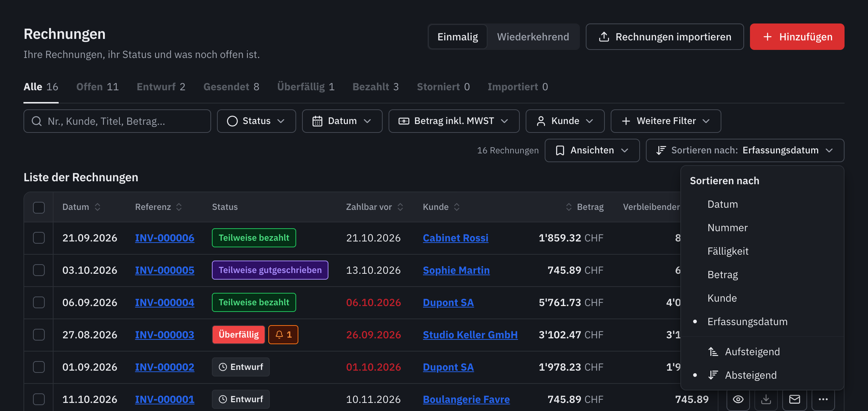
Task: Click Rechnungen importieren button
Action: coord(665,37)
